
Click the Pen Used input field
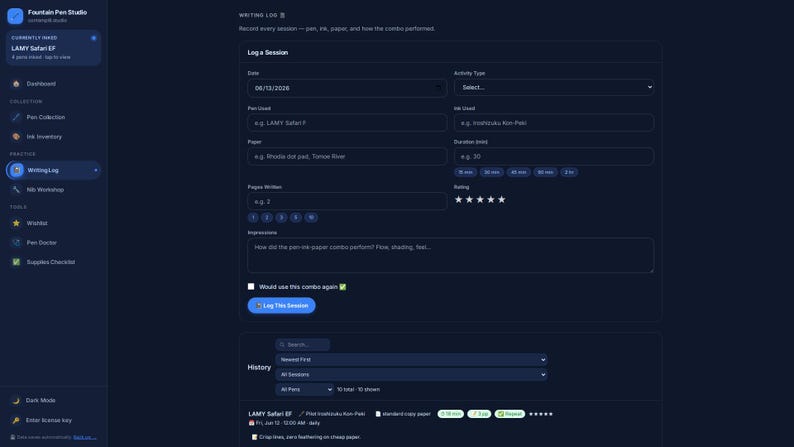[x=347, y=123]
